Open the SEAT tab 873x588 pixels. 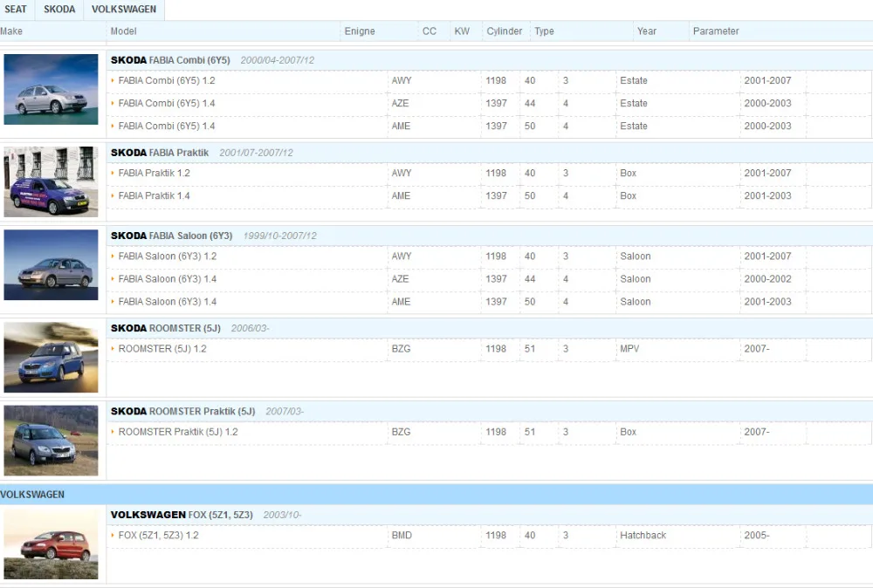click(16, 10)
